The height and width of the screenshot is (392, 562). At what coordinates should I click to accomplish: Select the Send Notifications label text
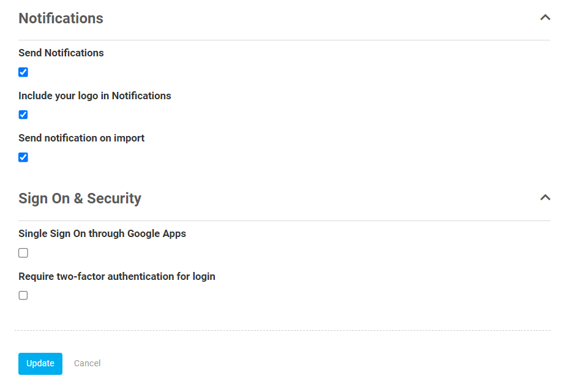pyautogui.click(x=61, y=53)
